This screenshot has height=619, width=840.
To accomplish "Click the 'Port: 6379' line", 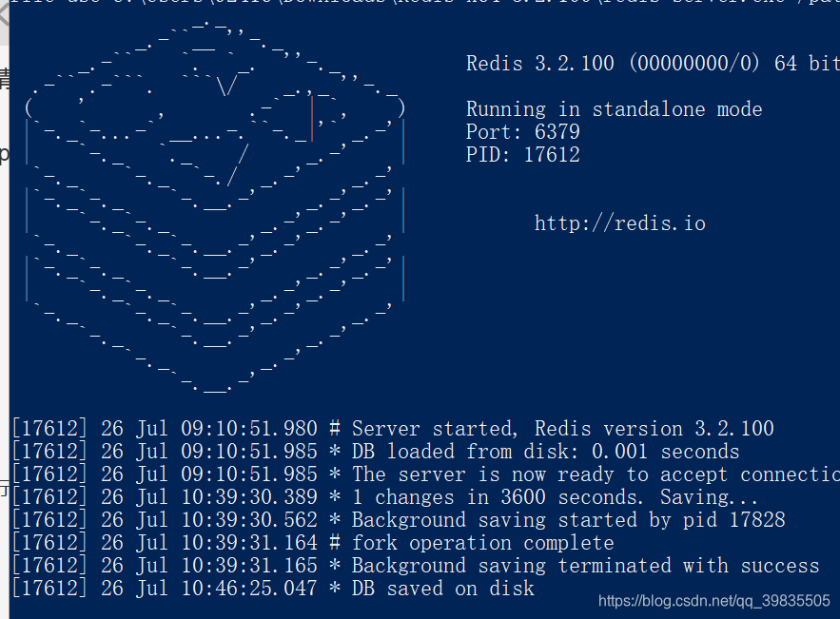I will pos(523,132).
